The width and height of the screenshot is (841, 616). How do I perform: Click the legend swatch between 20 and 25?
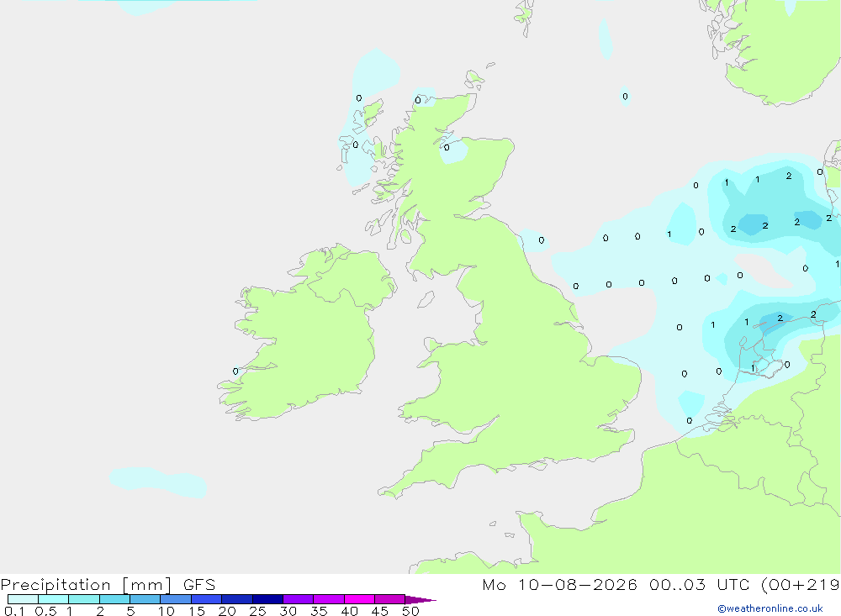237,599
